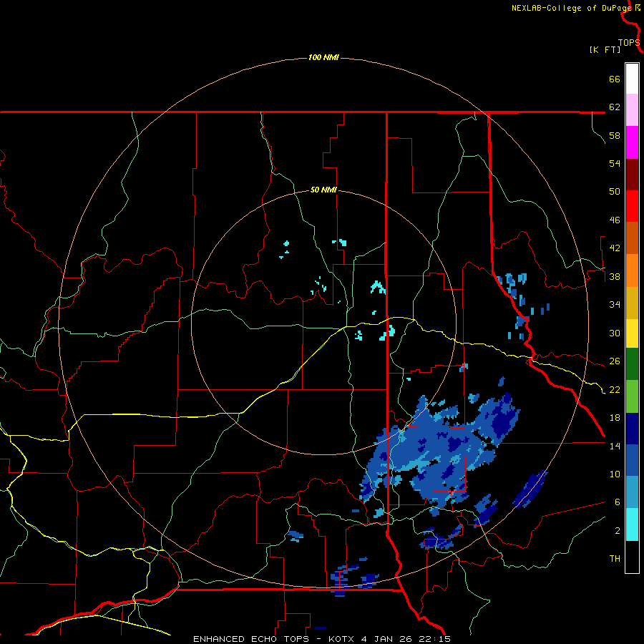Click the legend value 2
This screenshot has height=644, width=644.
(x=618, y=531)
